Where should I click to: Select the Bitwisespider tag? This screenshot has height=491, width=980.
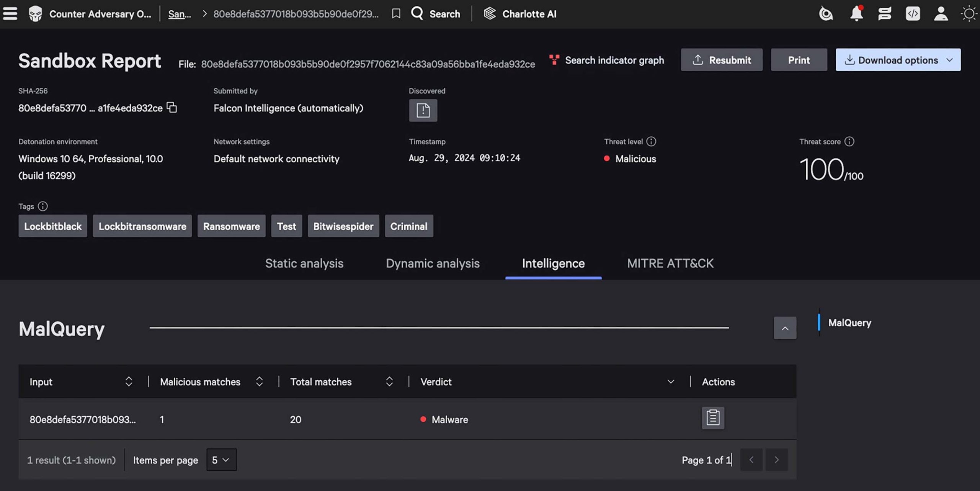pos(343,226)
